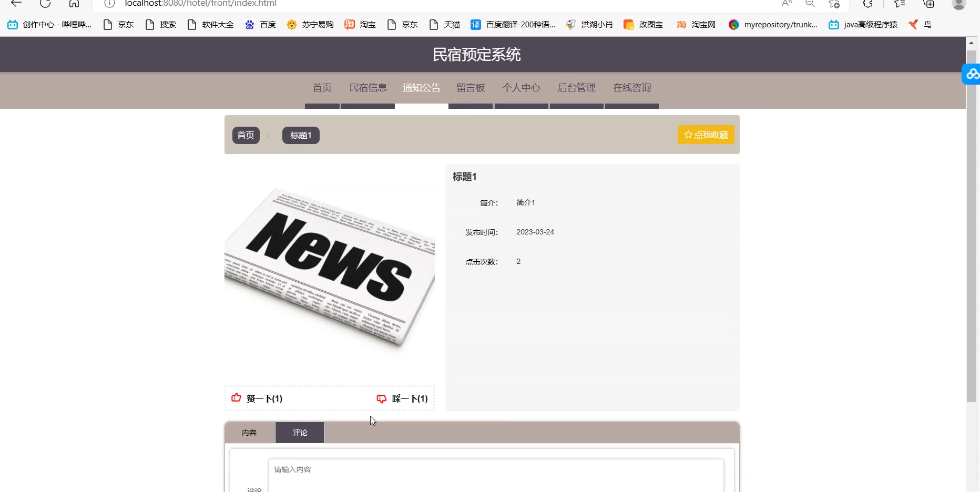
Task: Dislike the post with 踩一下(1)
Action: click(x=410, y=398)
